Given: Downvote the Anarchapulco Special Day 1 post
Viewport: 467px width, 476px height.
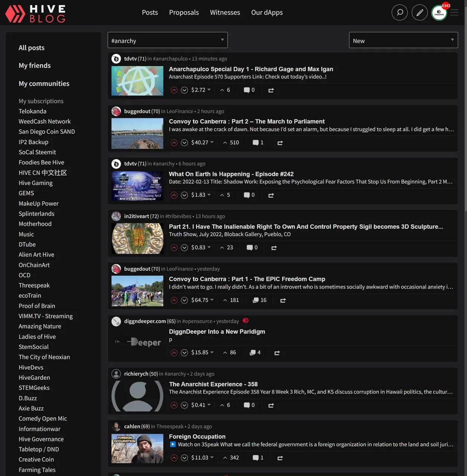Looking at the screenshot, I should pyautogui.click(x=184, y=90).
